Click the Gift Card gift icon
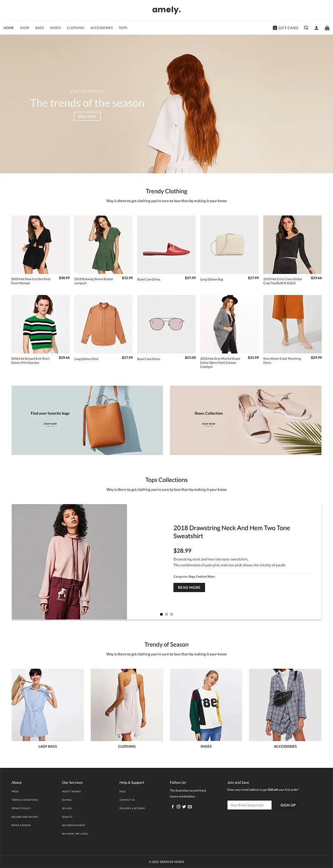333x868 pixels. point(275,28)
